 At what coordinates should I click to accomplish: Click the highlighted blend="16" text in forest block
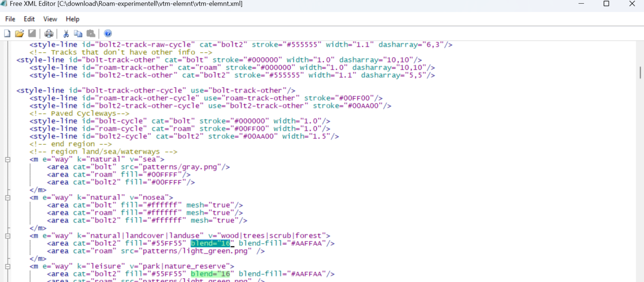tap(211, 243)
